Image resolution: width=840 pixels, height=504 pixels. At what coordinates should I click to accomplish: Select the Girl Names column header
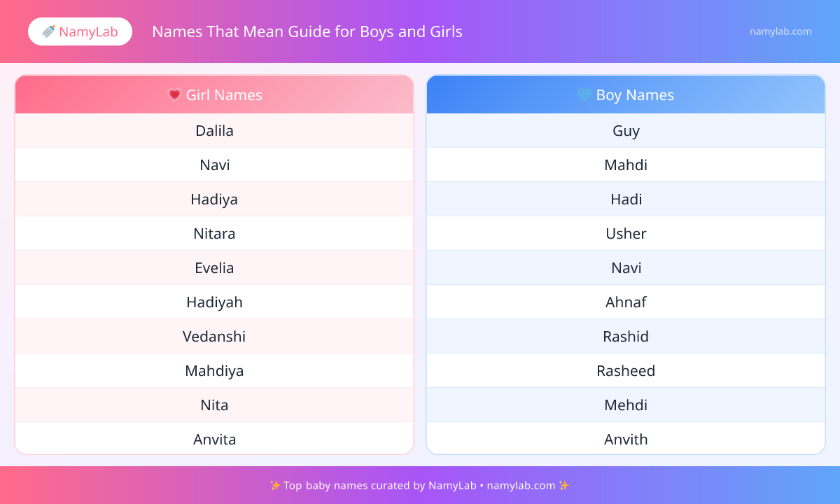214,94
